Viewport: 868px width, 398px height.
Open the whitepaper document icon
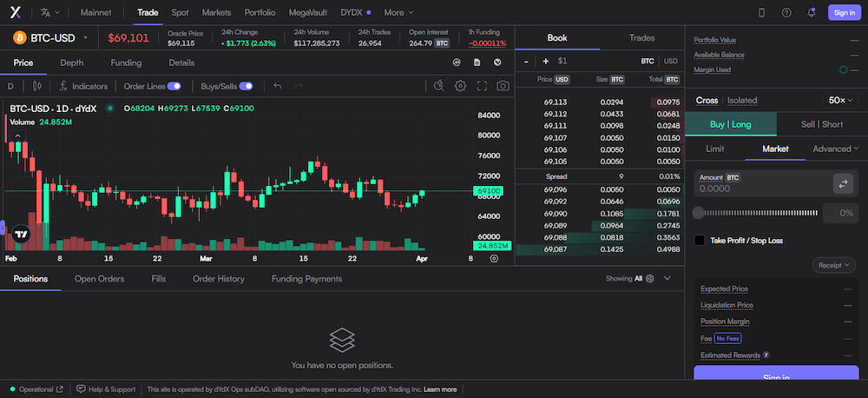[x=477, y=63]
